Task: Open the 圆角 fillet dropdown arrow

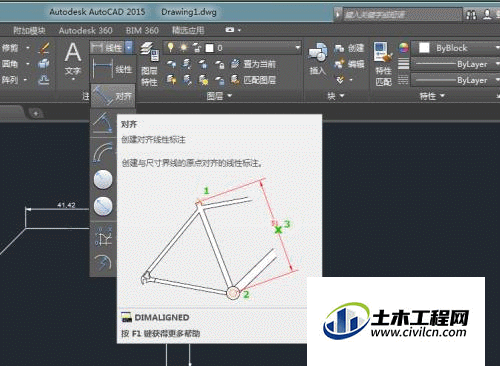Action: pos(28,64)
